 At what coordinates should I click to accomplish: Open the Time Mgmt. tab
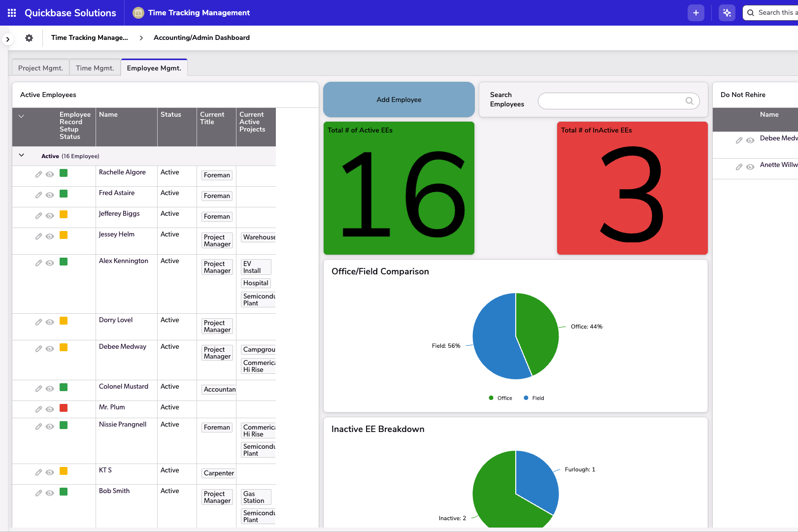(x=95, y=67)
